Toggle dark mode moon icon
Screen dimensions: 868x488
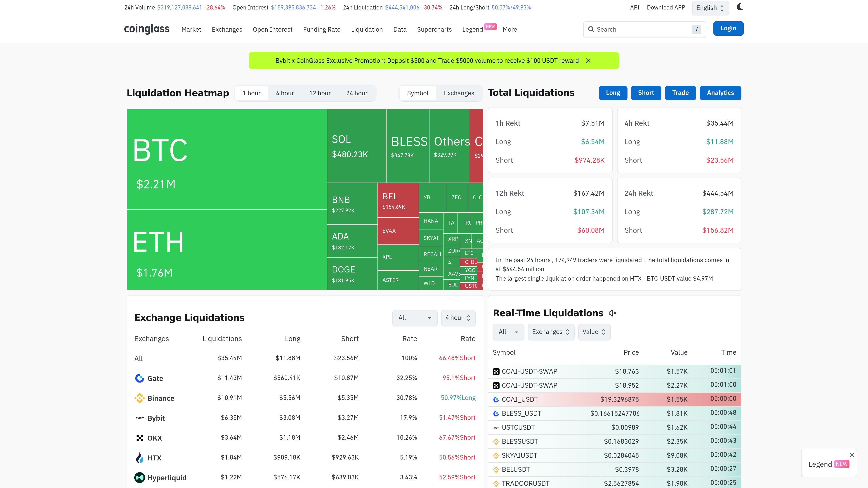pyautogui.click(x=740, y=7)
